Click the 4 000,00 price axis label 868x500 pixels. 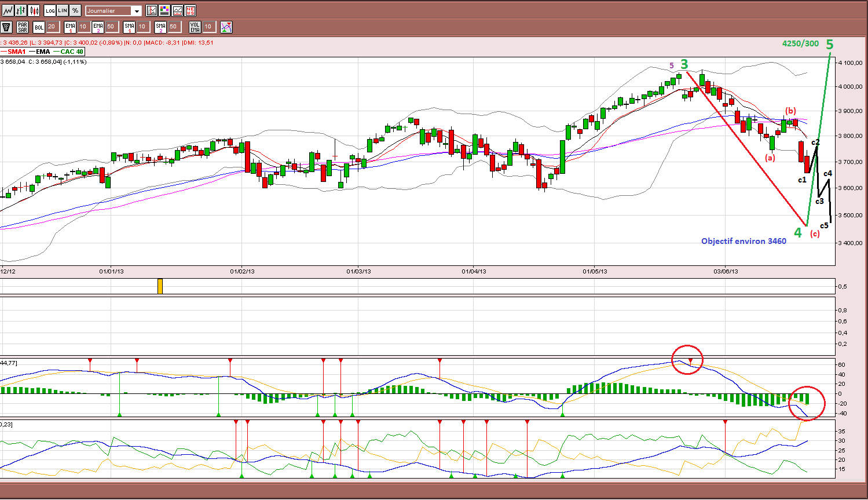849,86
